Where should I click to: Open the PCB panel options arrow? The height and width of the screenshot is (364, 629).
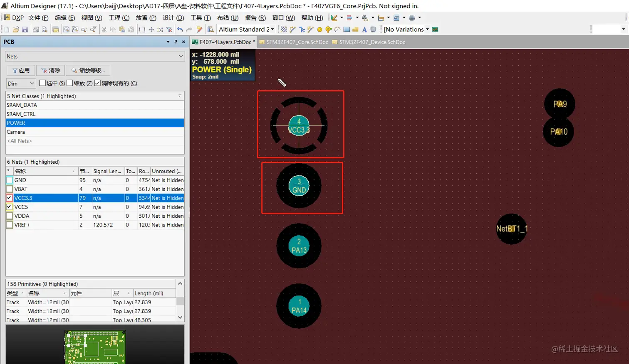(168, 42)
